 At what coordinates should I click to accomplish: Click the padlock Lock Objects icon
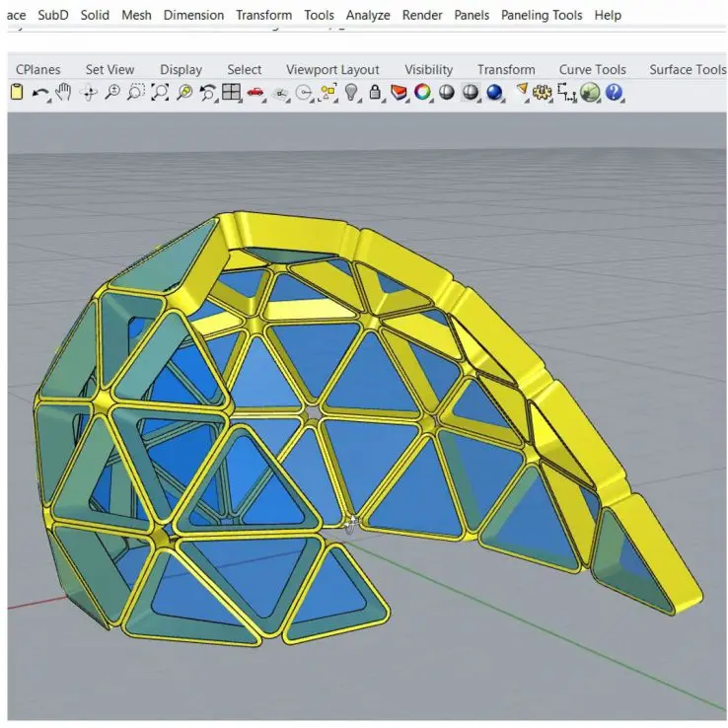[375, 93]
